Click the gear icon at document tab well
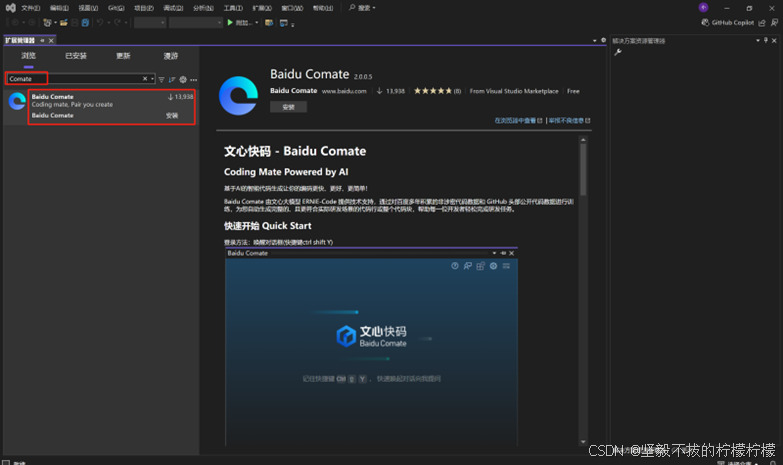This screenshot has width=783, height=465. (603, 40)
